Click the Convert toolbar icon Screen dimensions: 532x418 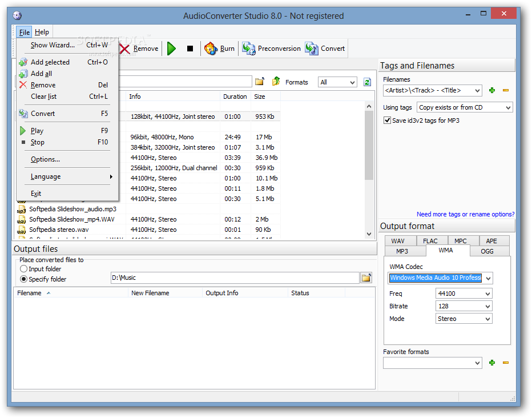[311, 49]
